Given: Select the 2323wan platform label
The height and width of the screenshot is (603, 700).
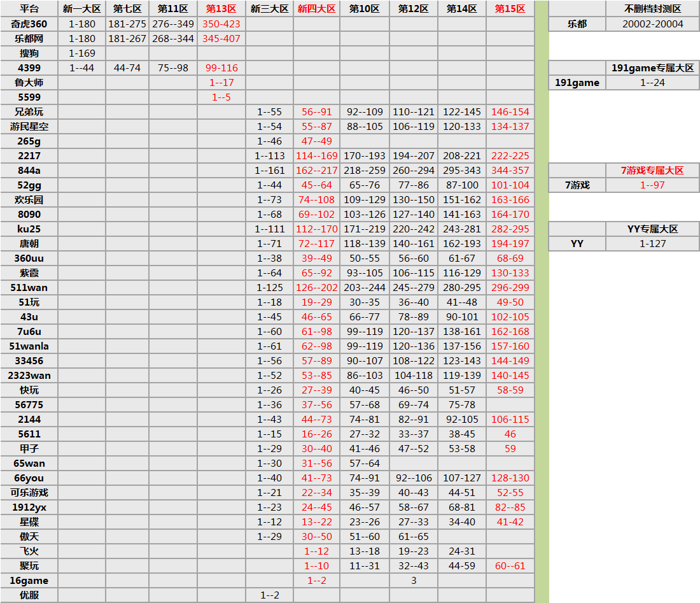Looking at the screenshot, I should tap(29, 376).
